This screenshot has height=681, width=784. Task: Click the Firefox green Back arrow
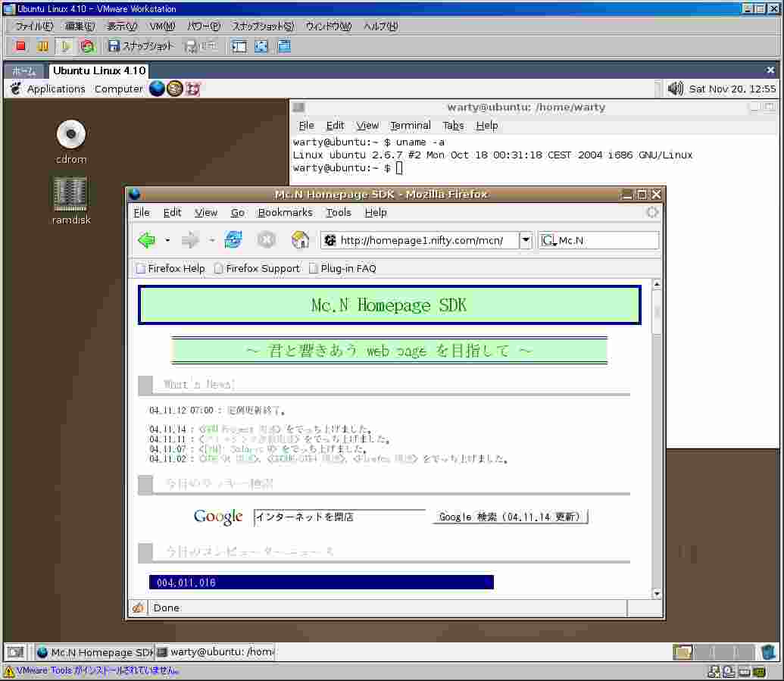(x=147, y=241)
